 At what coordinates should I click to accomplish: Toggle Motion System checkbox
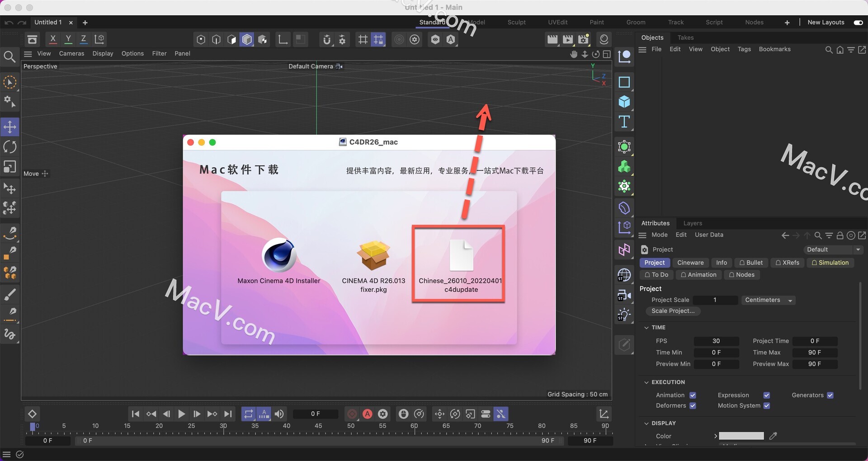coord(767,405)
